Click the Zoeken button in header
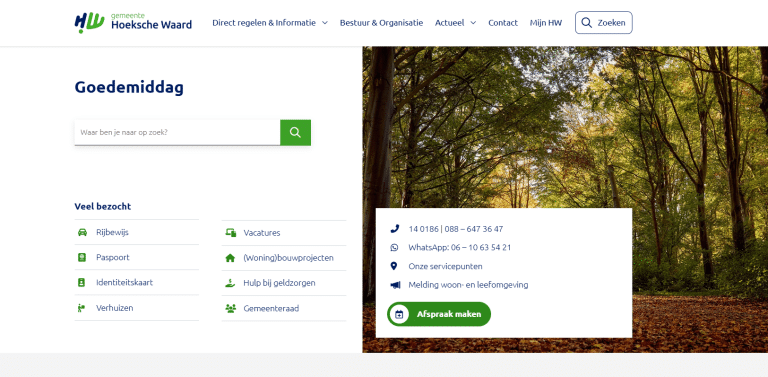 point(604,23)
